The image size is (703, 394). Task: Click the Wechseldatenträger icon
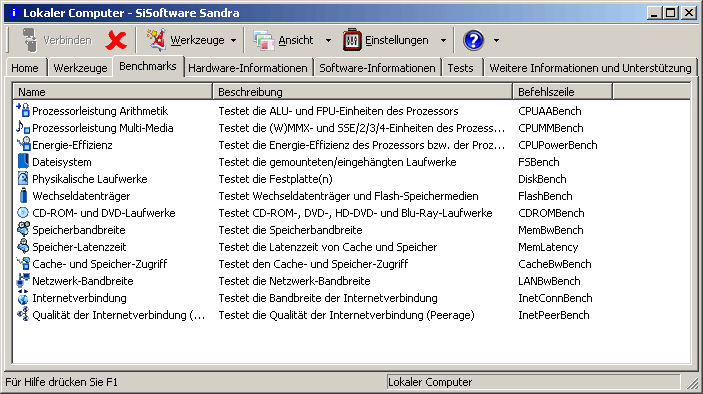pyautogui.click(x=23, y=195)
